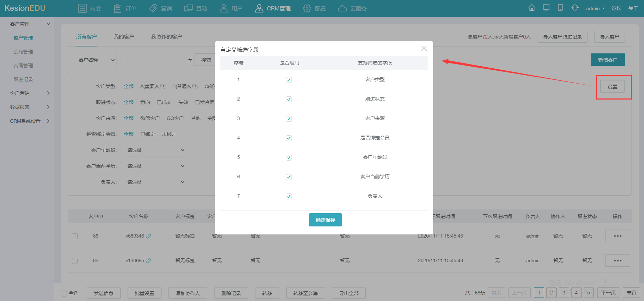Click the 发送信息 button
Screen dimensions: 644x301
[104, 293]
